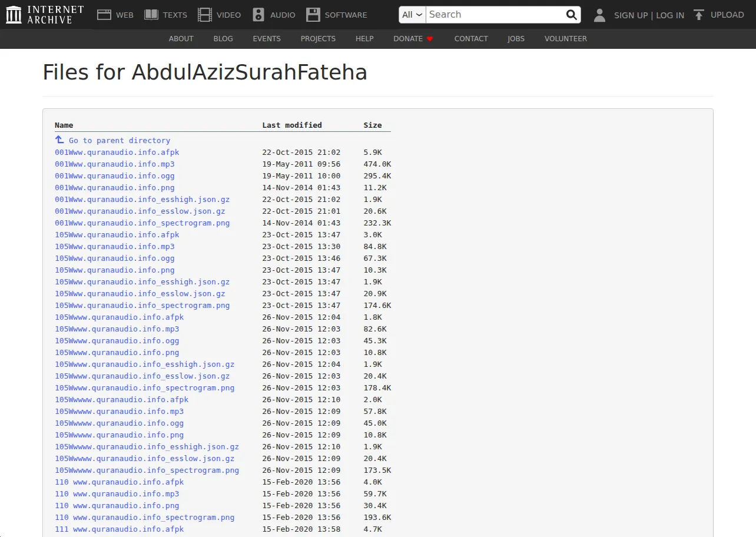Open 110 www.quranaudio.info.mp3 file

(x=117, y=494)
